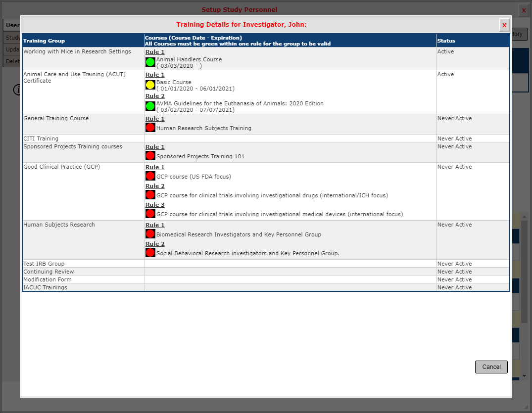The width and height of the screenshot is (532, 413).
Task: Click red status light for GCP course (US FDA focus)
Action: tap(150, 176)
